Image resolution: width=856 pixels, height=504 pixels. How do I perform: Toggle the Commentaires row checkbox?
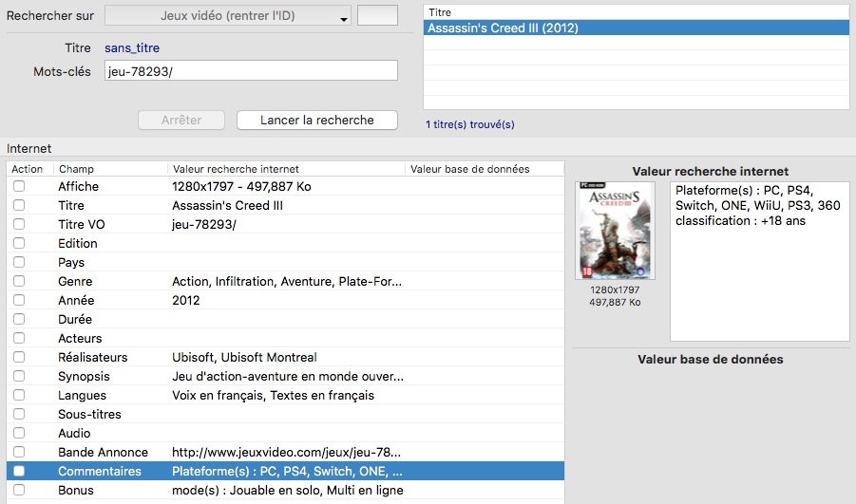(19, 472)
